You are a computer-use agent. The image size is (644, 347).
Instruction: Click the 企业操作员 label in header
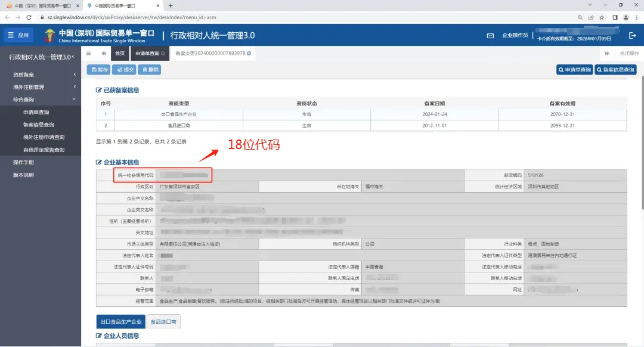515,35
